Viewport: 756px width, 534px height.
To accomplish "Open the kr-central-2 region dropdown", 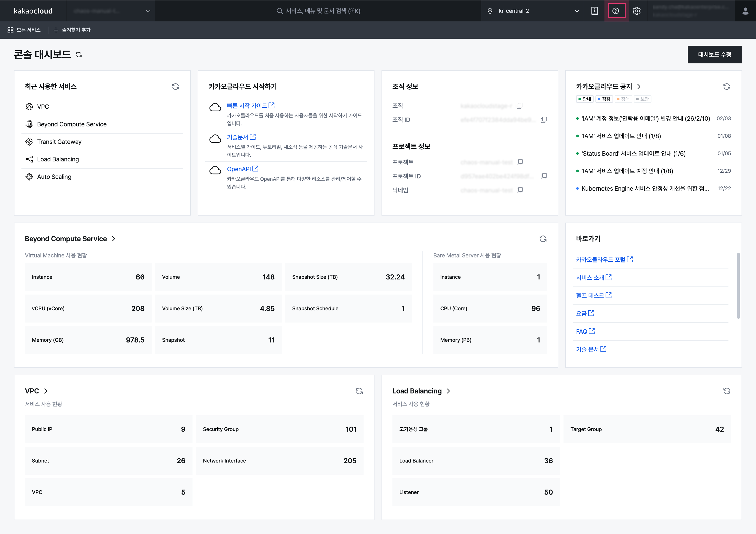I will tap(532, 11).
